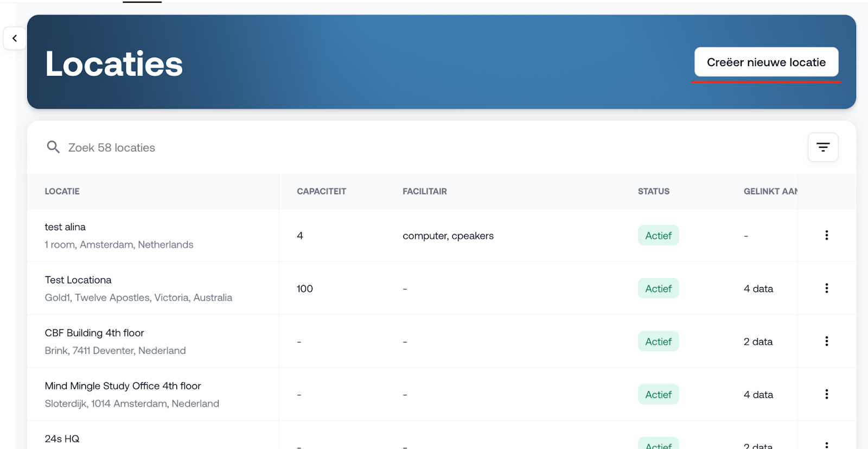
Task: Collapse sidebar with the back chevron
Action: [x=15, y=39]
